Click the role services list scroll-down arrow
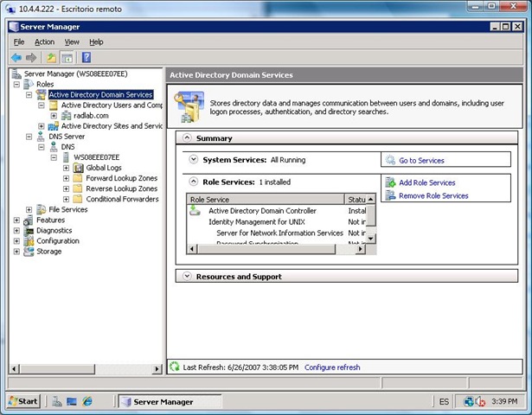 [371, 238]
